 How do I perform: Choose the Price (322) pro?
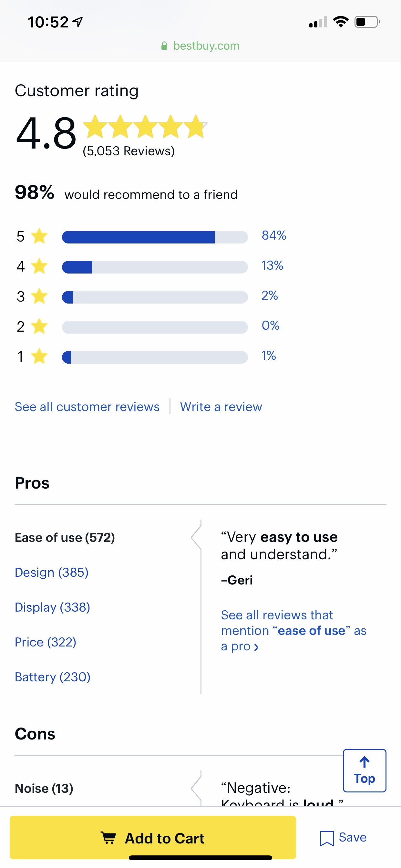(x=46, y=642)
